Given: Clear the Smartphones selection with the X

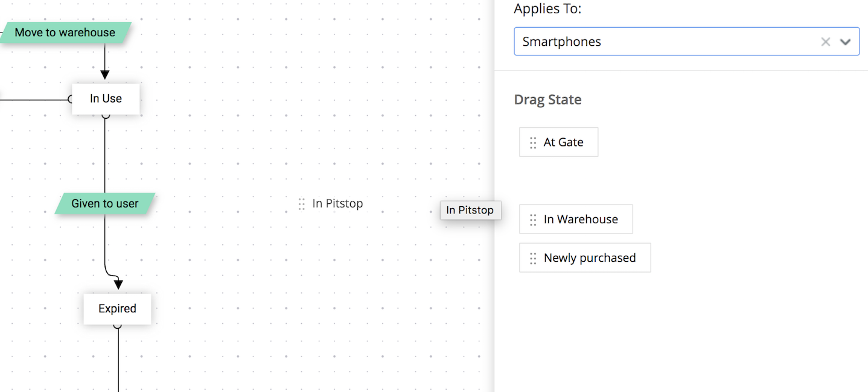Looking at the screenshot, I should click(x=825, y=42).
